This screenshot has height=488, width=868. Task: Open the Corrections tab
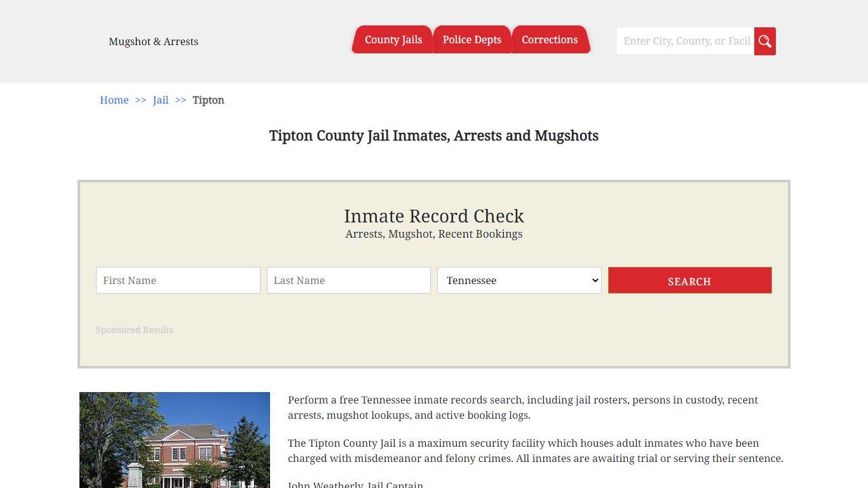pos(550,39)
